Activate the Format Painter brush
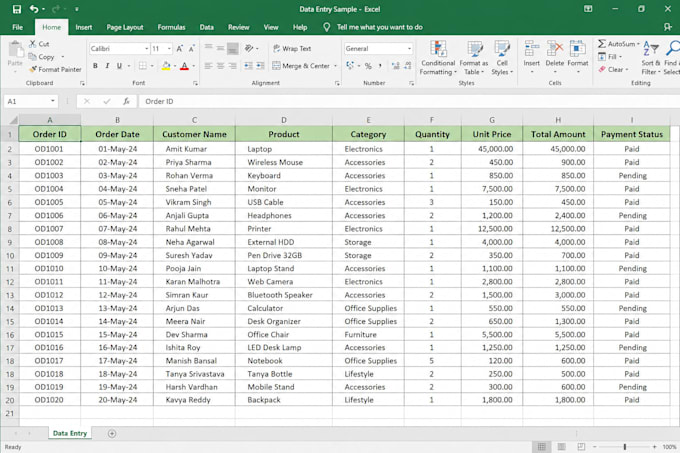 pos(55,69)
